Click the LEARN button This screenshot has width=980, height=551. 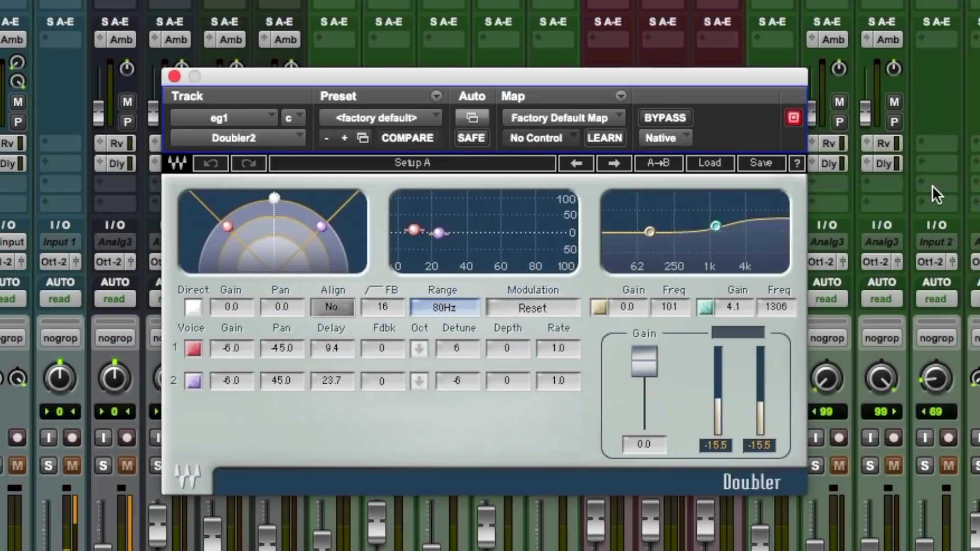[604, 138]
